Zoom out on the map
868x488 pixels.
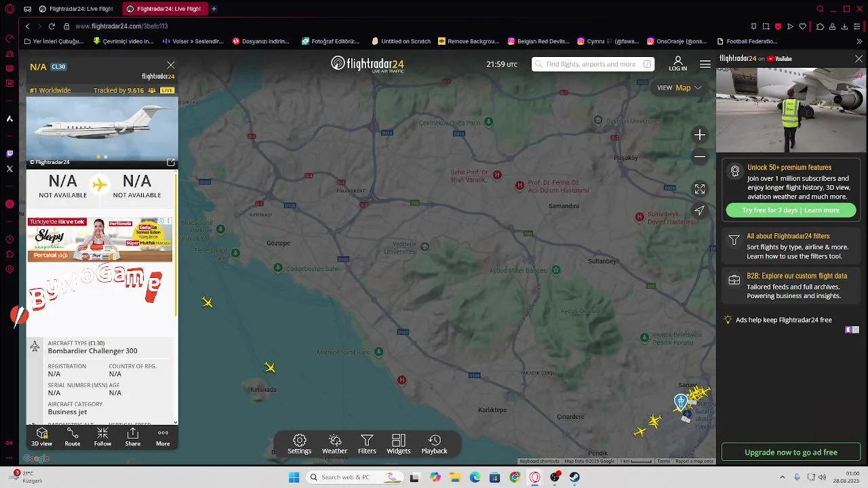700,157
